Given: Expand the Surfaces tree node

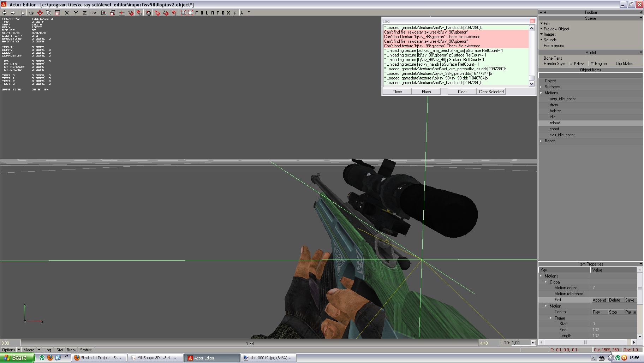Looking at the screenshot, I should pos(541,87).
